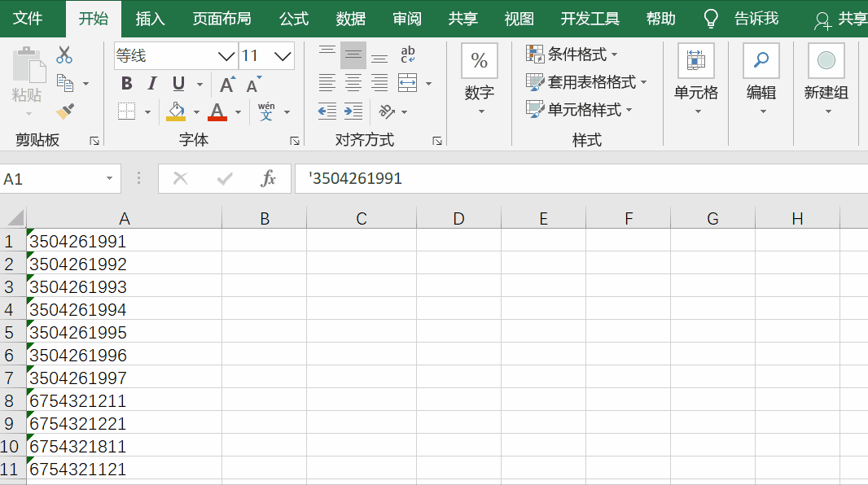Apply cell borders icon
Screen dimensions: 868x485
(x=127, y=111)
